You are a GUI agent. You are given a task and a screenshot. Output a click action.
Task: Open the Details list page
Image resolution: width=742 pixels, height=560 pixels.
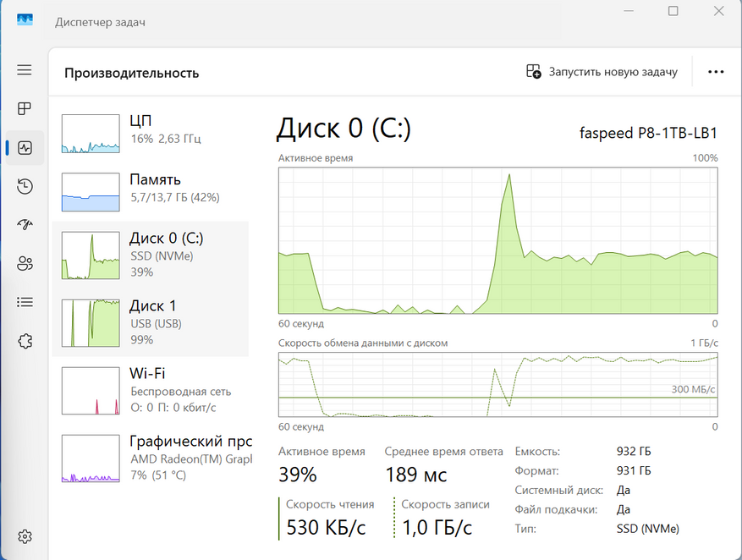[x=25, y=302]
